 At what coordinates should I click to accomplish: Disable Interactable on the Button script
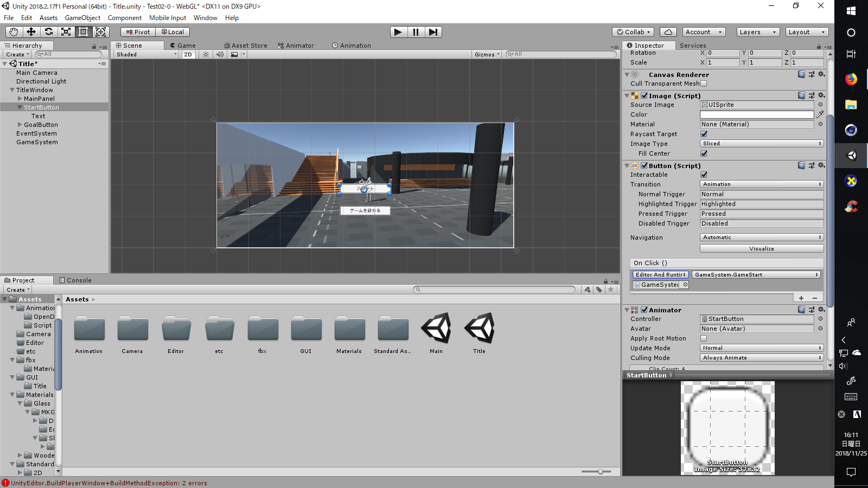tap(704, 175)
